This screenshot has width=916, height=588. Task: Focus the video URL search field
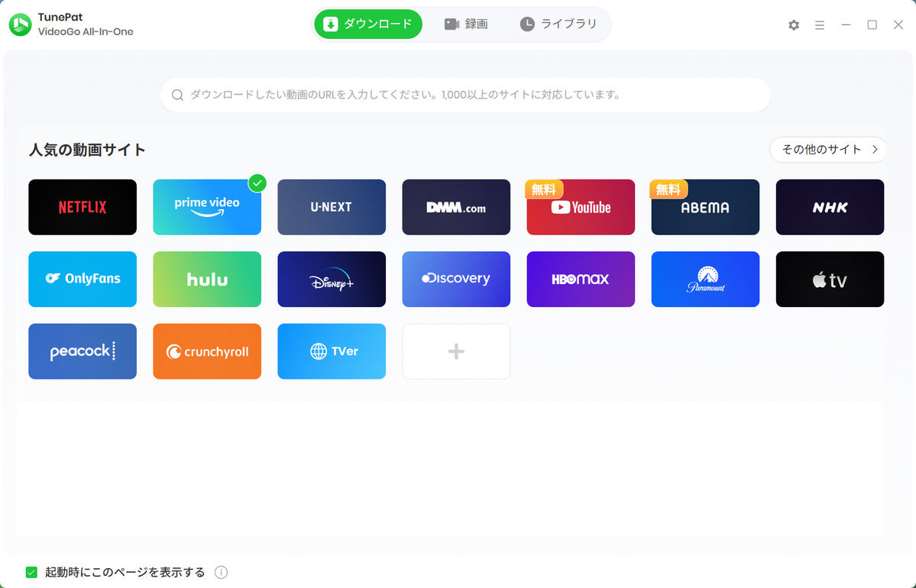(465, 95)
